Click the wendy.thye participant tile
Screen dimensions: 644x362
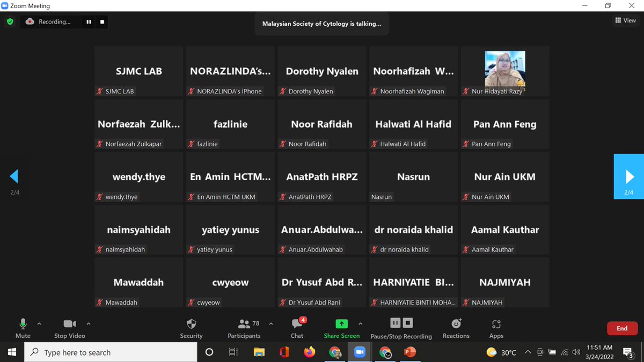click(138, 176)
